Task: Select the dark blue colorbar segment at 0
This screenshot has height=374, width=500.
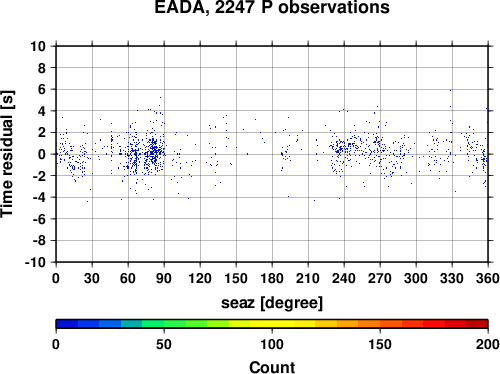Action: [67, 324]
